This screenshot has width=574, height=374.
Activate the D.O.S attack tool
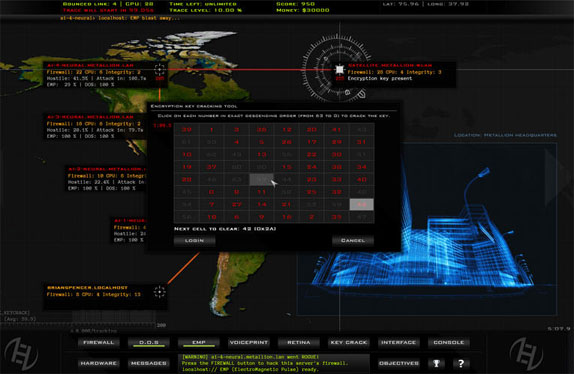click(149, 343)
